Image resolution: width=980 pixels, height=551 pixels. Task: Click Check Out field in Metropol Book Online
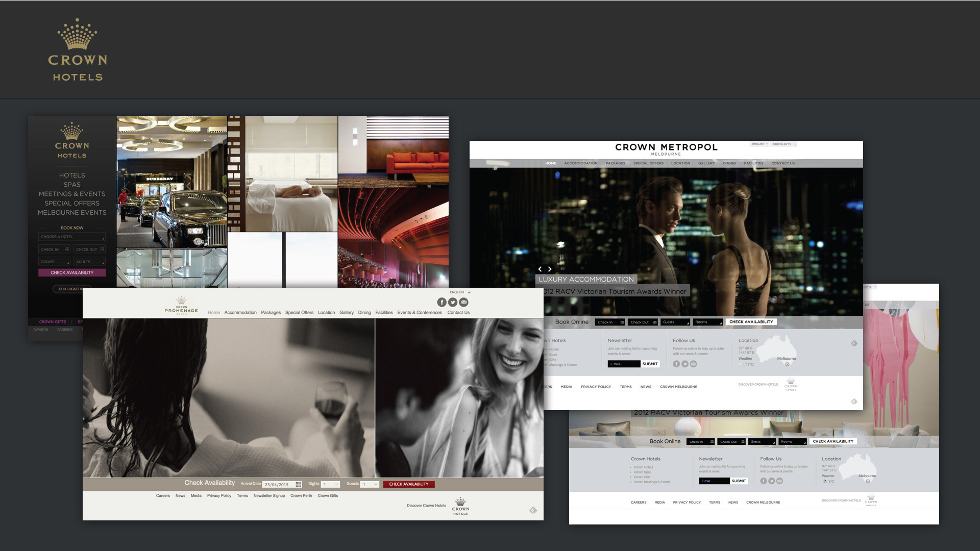point(643,322)
